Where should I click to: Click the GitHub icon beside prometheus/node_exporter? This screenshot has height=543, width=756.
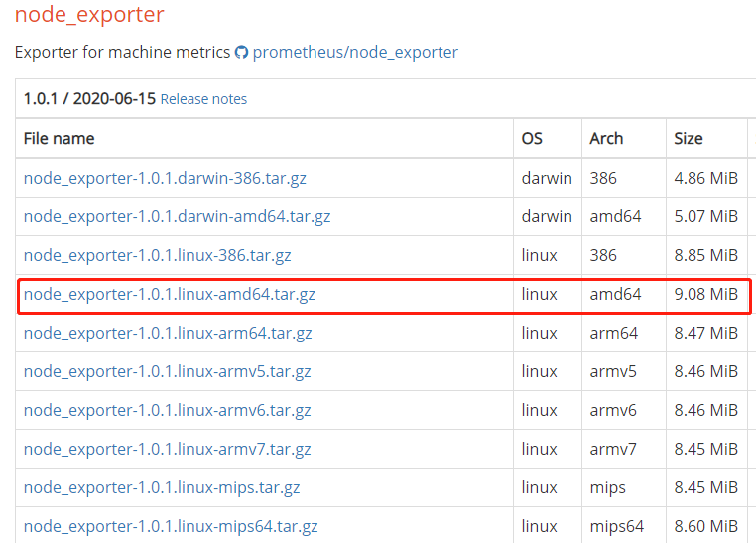coord(241,52)
